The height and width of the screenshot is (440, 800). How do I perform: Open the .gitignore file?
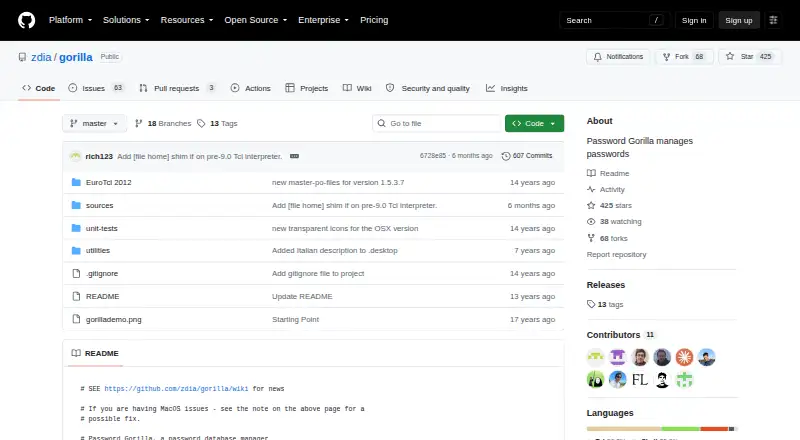[102, 274]
